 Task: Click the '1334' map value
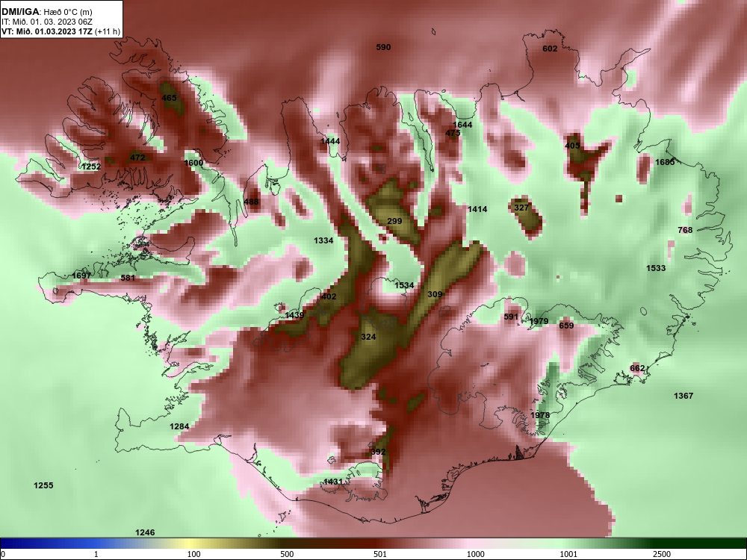(x=323, y=241)
